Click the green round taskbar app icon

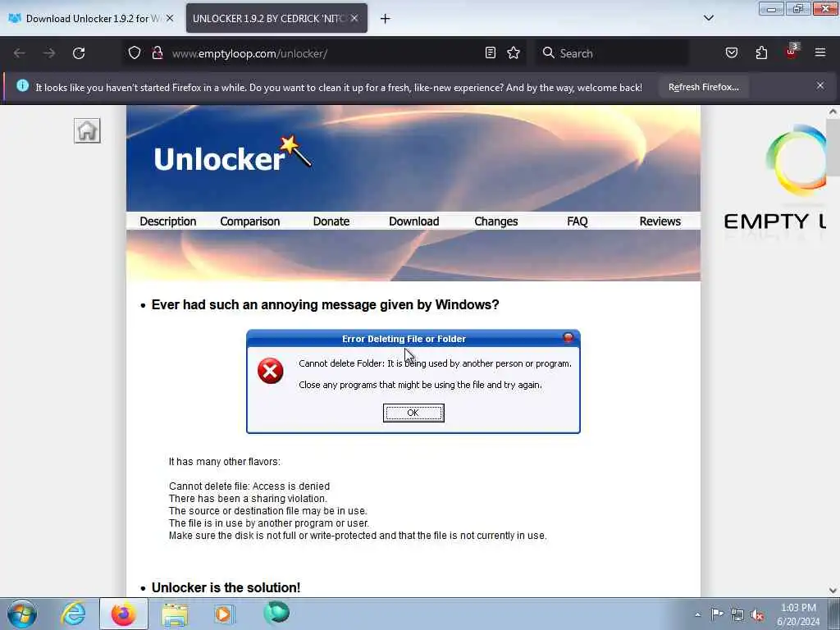(276, 613)
